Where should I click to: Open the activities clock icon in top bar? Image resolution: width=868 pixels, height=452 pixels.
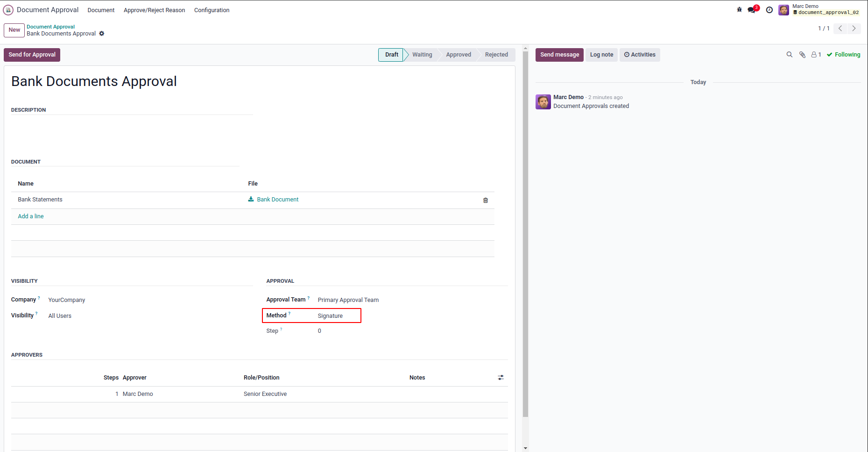click(769, 10)
